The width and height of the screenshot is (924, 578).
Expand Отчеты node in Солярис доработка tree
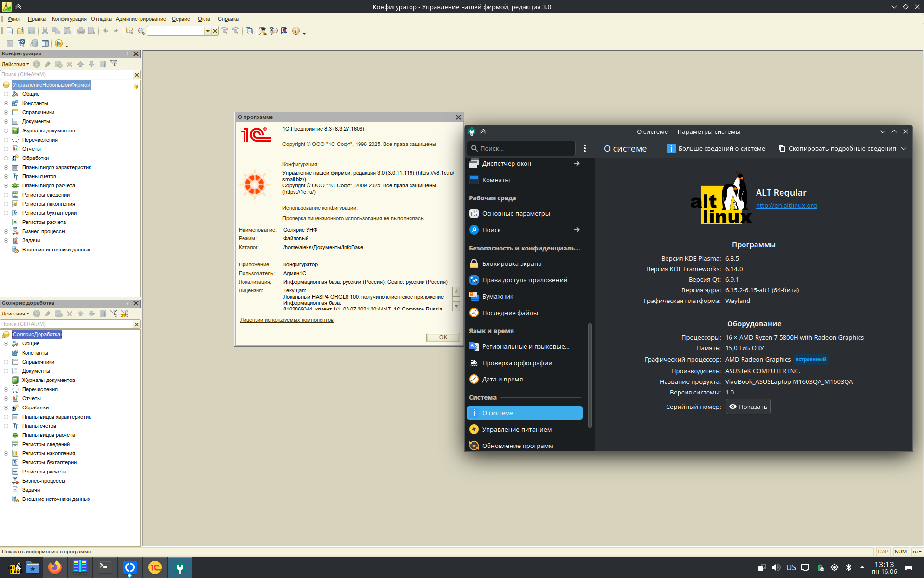click(x=6, y=398)
